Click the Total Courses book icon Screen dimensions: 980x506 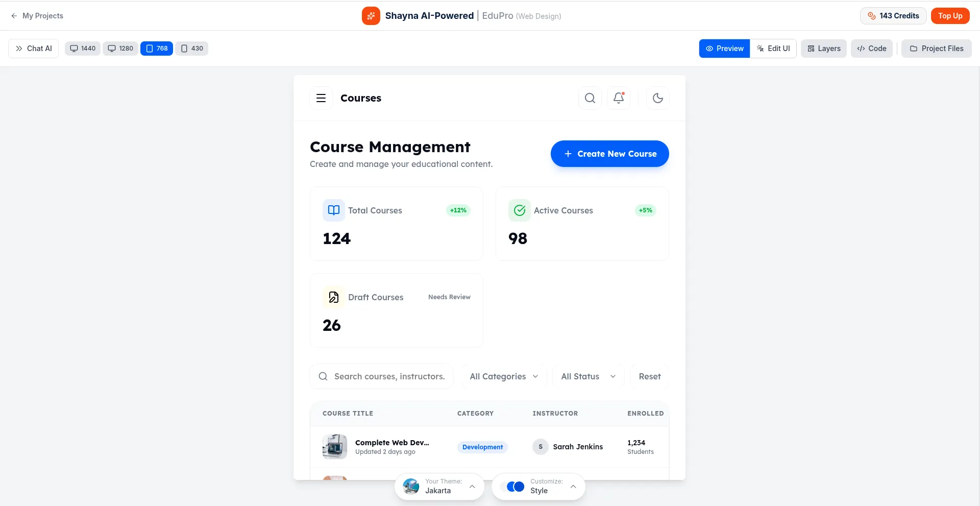point(334,210)
